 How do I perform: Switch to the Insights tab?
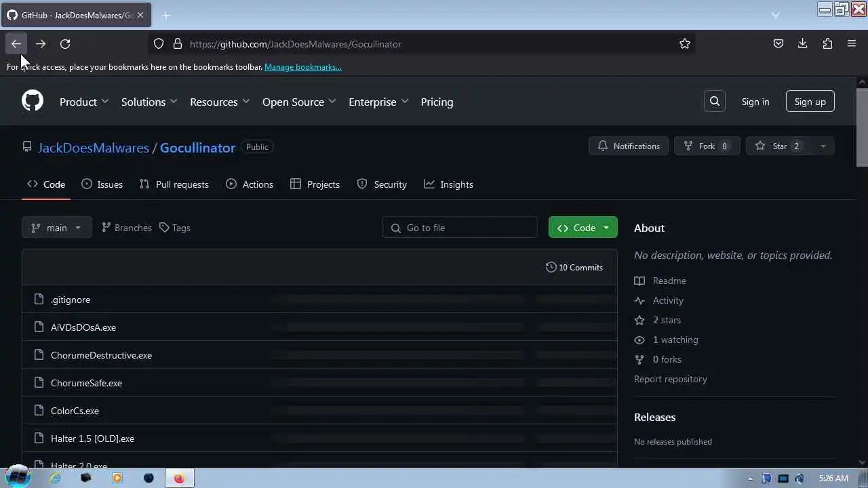point(449,184)
